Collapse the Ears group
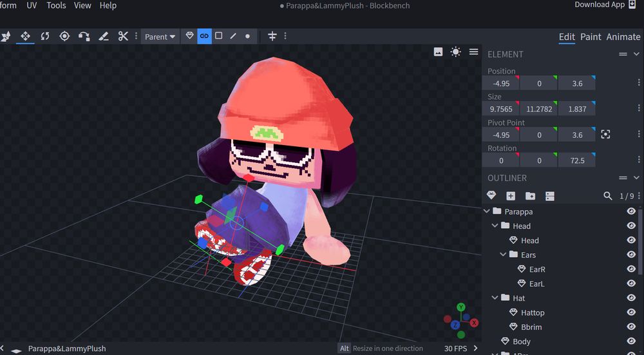Viewport: 644px width, 355px height. pos(503,254)
